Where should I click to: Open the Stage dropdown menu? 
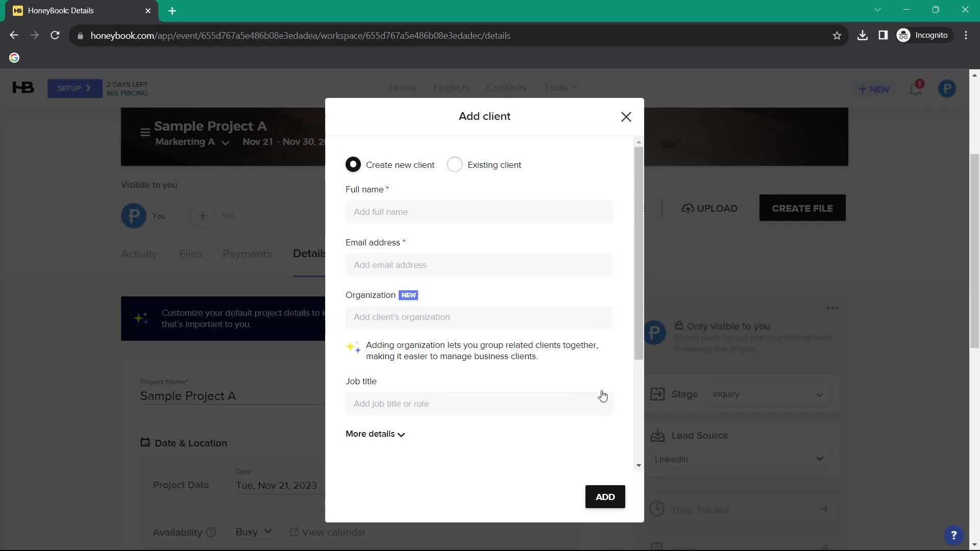click(x=820, y=394)
